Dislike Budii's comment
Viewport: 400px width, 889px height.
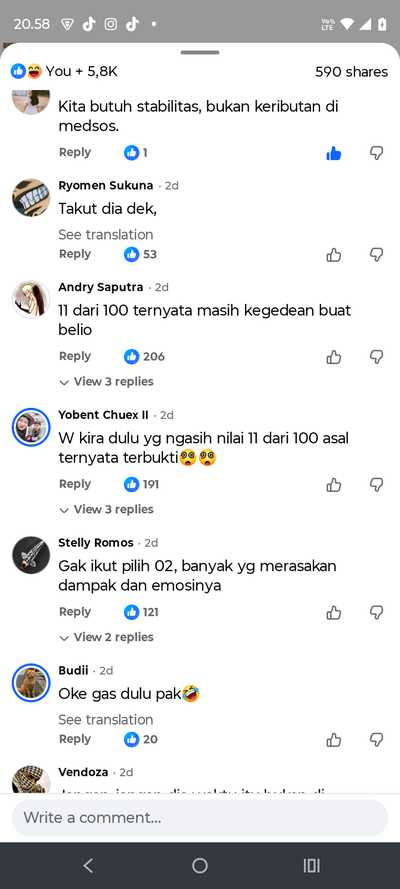[377, 740]
